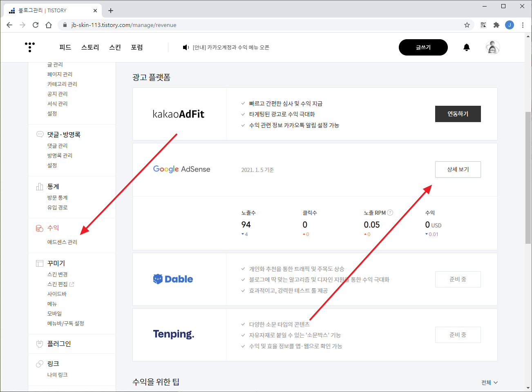The height and width of the screenshot is (392, 532).
Task: Click the QR code icon in the address bar
Action: (483, 25)
